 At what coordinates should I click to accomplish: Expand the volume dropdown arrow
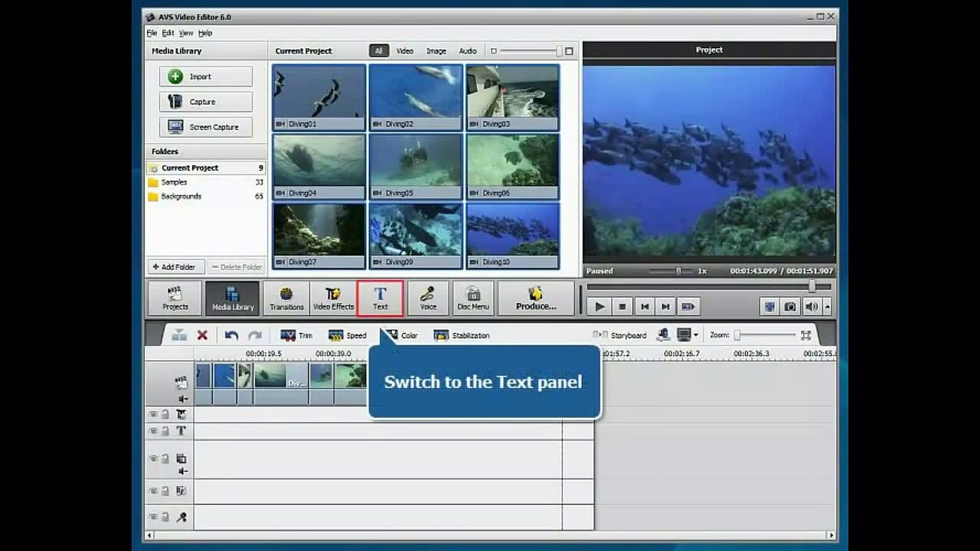[827, 307]
